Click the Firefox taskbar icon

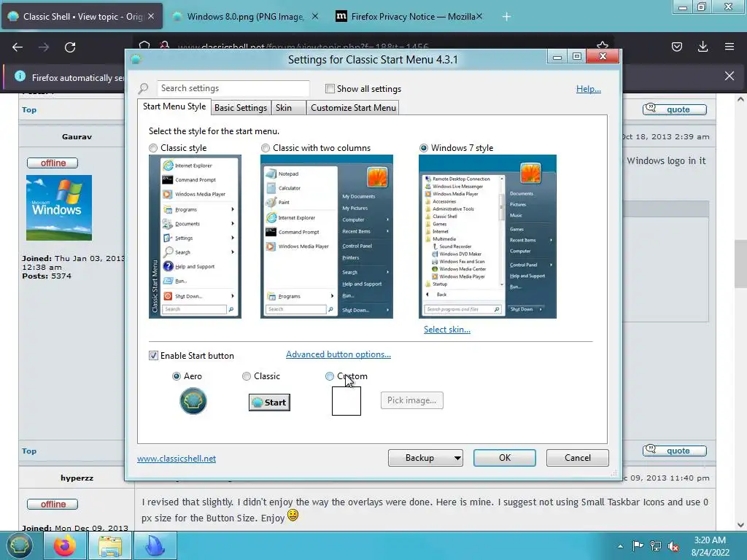pos(65,545)
